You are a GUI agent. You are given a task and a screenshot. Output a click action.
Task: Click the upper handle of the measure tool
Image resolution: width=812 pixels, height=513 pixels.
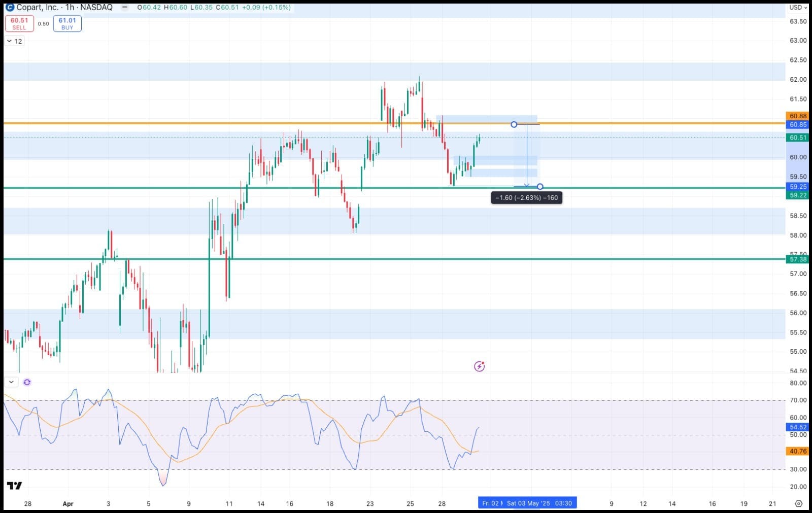point(514,124)
